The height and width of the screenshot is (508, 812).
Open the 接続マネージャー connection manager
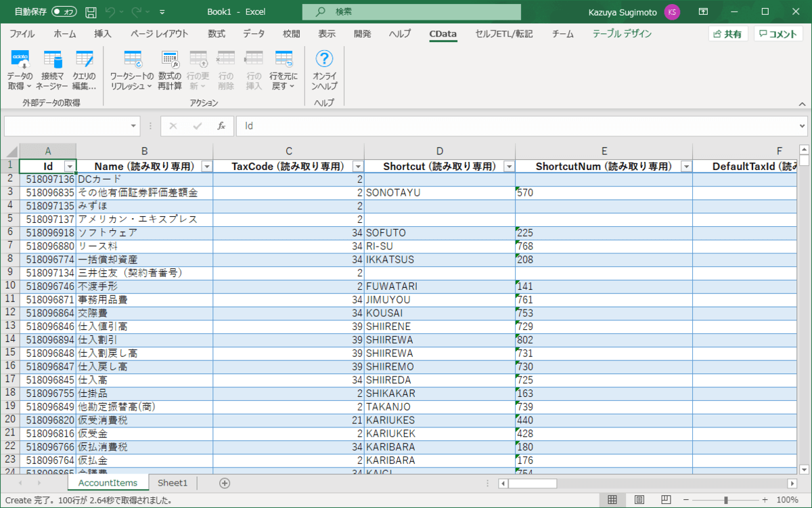[53, 71]
